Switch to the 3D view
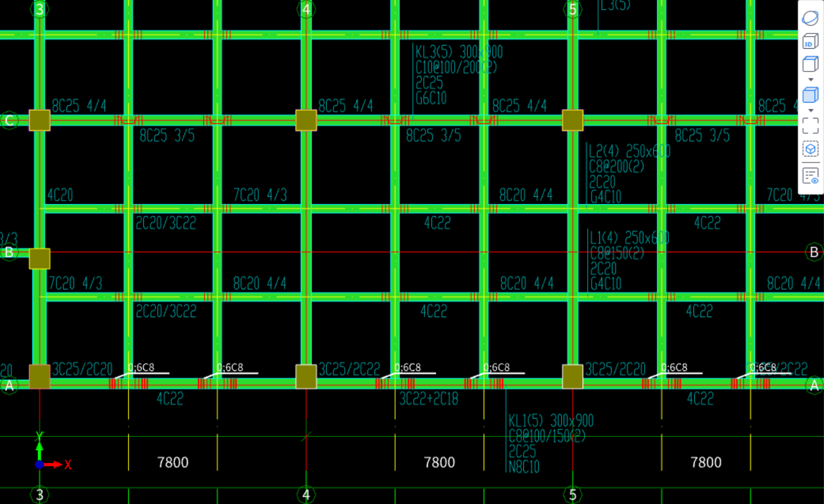The image size is (824, 504). (809, 42)
